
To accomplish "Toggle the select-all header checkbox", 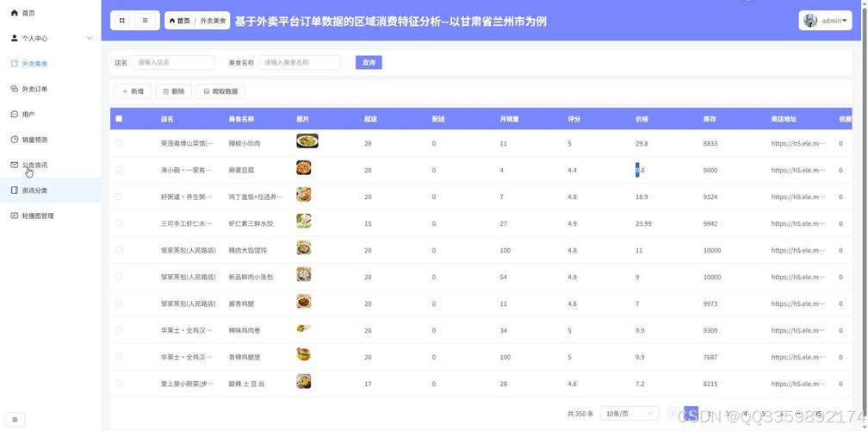I will point(119,119).
